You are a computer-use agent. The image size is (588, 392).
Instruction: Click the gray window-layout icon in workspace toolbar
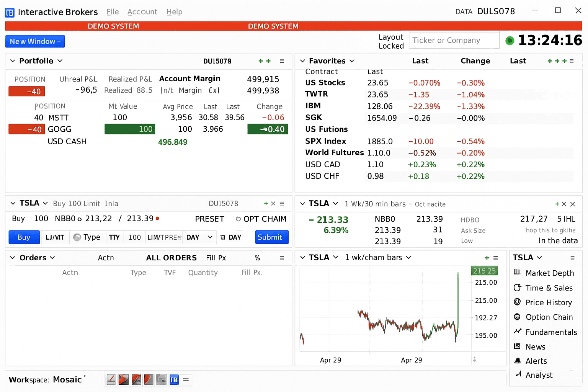162,379
